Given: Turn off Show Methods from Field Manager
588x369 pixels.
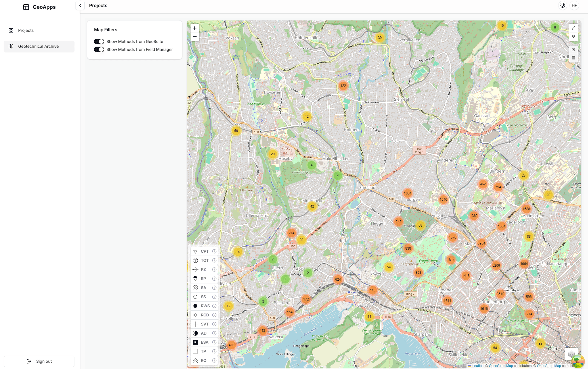Looking at the screenshot, I should click(99, 49).
